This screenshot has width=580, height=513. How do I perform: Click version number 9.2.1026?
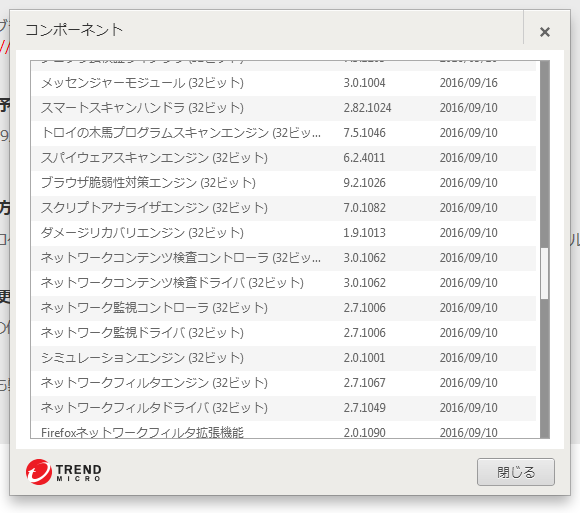pyautogui.click(x=364, y=183)
